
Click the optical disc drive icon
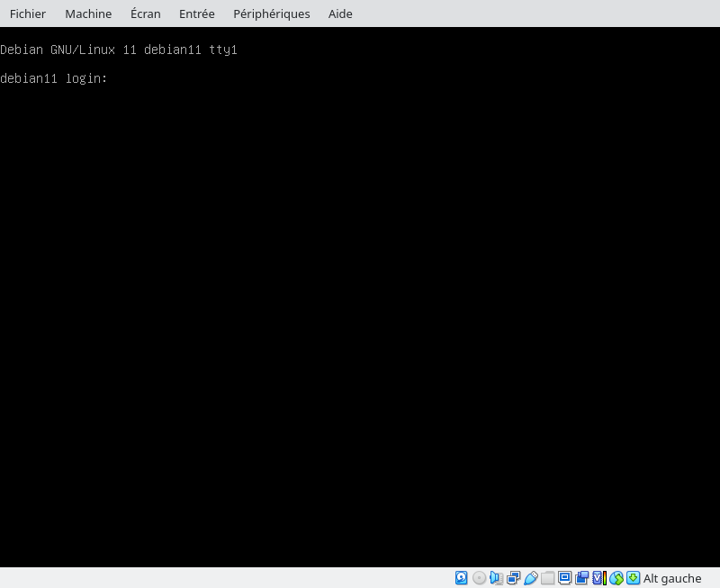(x=480, y=578)
